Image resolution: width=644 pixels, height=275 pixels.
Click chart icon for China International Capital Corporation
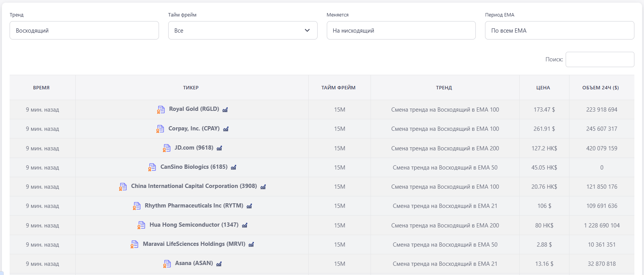tap(263, 187)
